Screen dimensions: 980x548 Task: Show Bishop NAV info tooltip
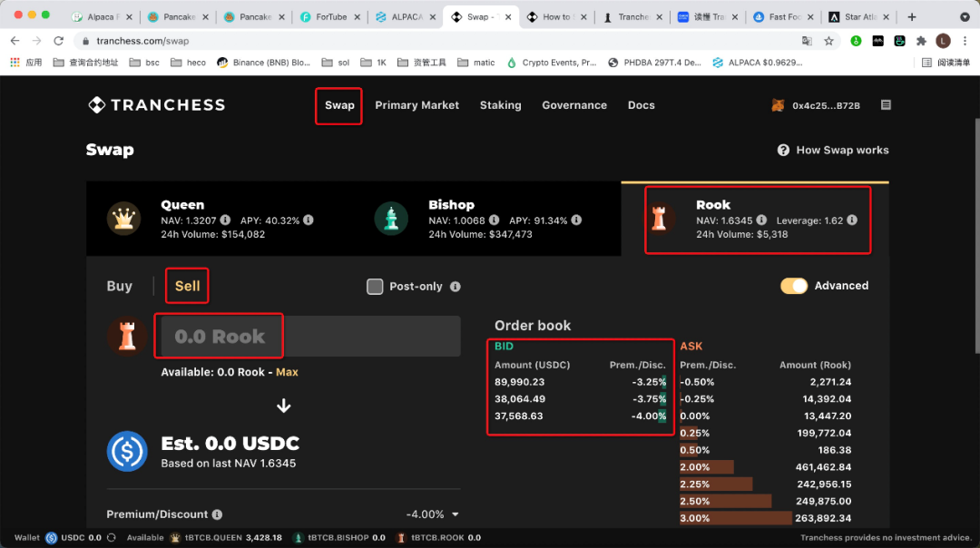click(494, 220)
